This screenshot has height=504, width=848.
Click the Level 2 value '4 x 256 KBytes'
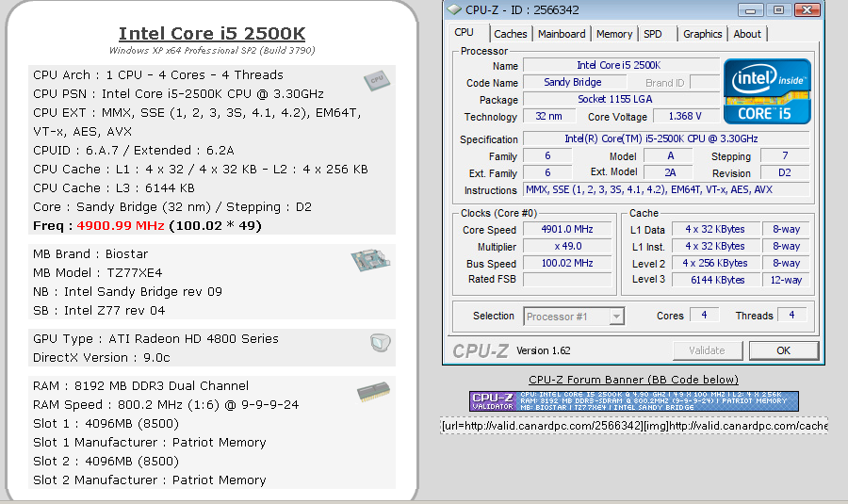pyautogui.click(x=715, y=264)
